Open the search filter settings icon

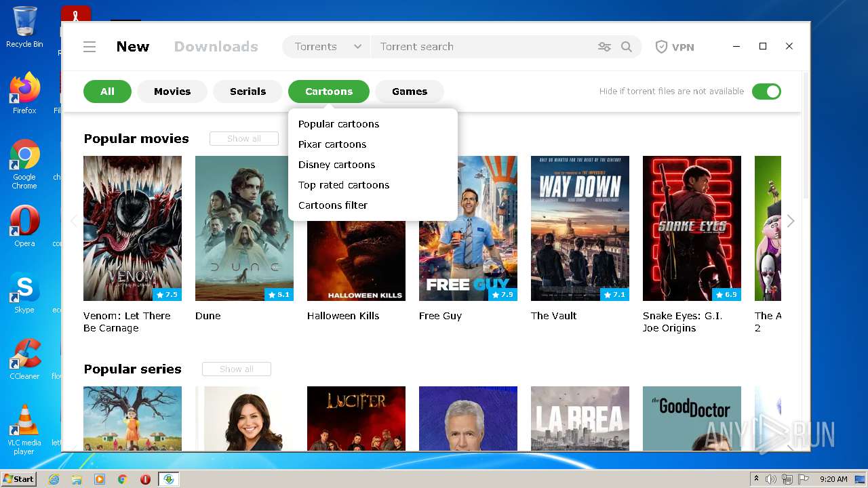(x=604, y=47)
